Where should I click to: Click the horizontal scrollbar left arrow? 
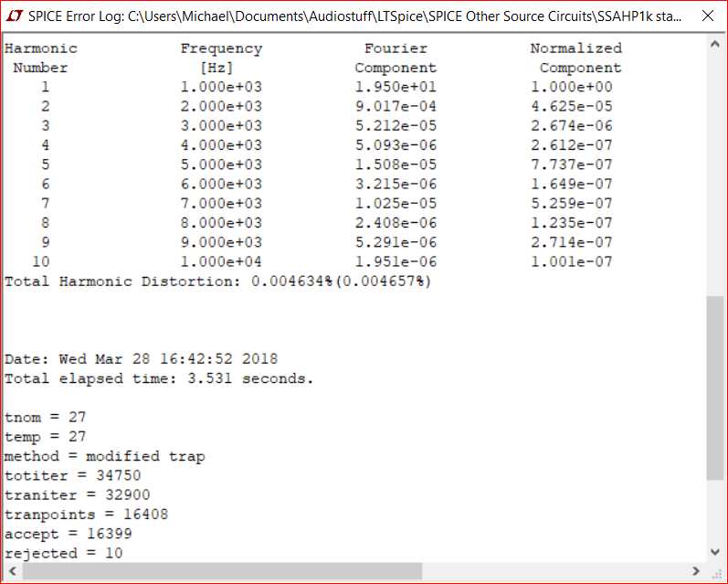[13, 571]
